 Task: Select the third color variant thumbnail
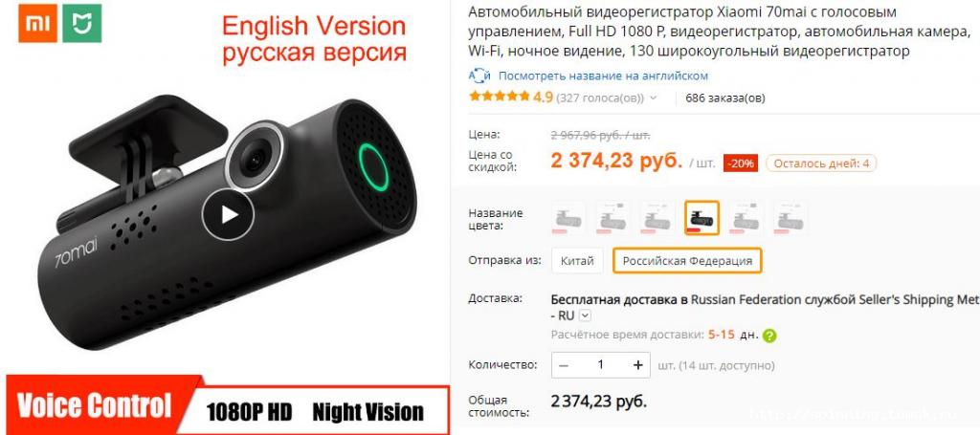click(x=657, y=218)
